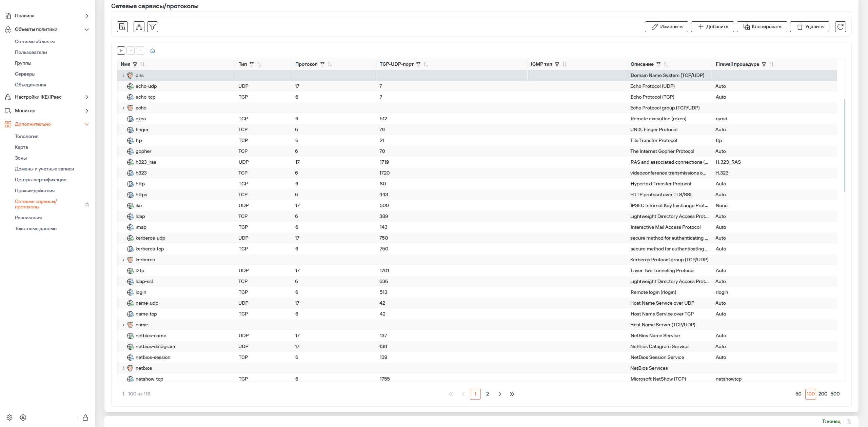Set page size to 50
868x427 pixels.
798,394
